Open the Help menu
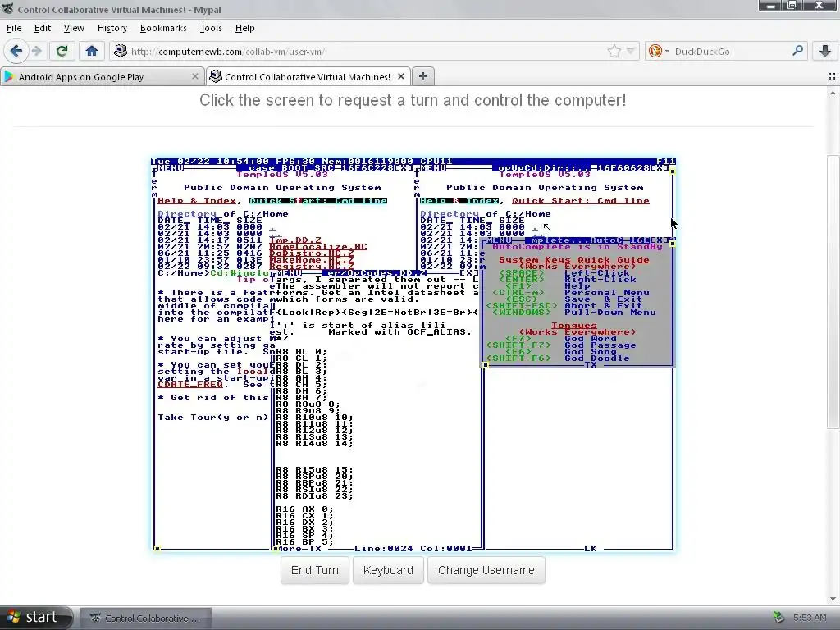Viewport: 840px width, 630px height. [x=244, y=28]
